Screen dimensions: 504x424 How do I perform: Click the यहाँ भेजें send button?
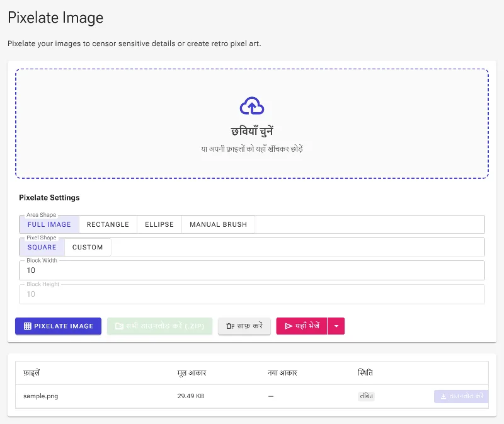coord(302,326)
